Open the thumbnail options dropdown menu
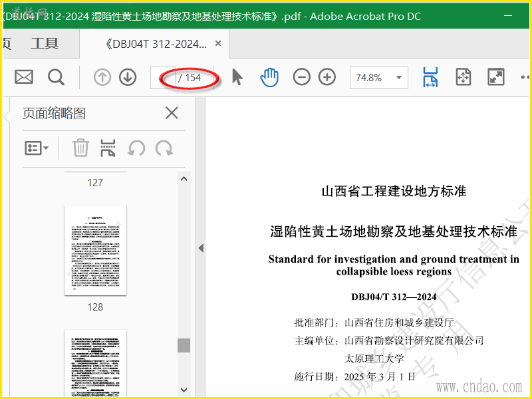 coord(37,148)
